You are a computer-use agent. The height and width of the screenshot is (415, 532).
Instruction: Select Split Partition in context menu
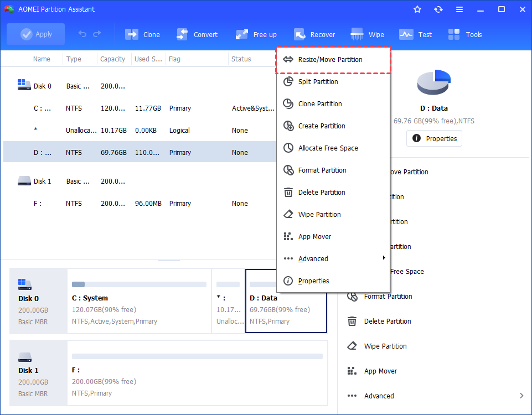pos(318,82)
